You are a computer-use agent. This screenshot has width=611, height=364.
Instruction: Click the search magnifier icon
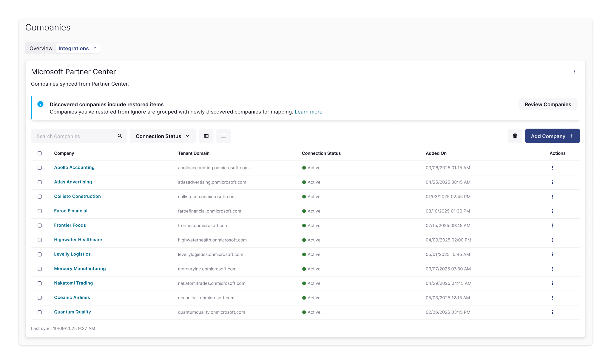pos(119,136)
